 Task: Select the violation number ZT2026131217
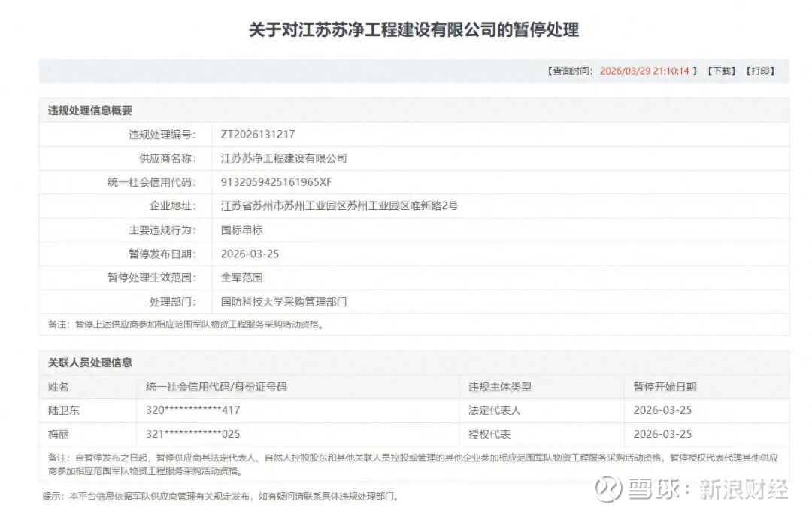(258, 135)
